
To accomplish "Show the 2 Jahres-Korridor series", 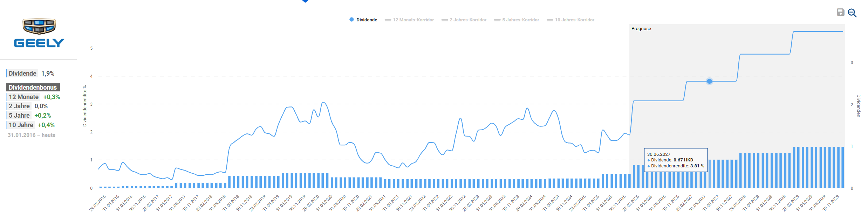I will coord(464,20).
